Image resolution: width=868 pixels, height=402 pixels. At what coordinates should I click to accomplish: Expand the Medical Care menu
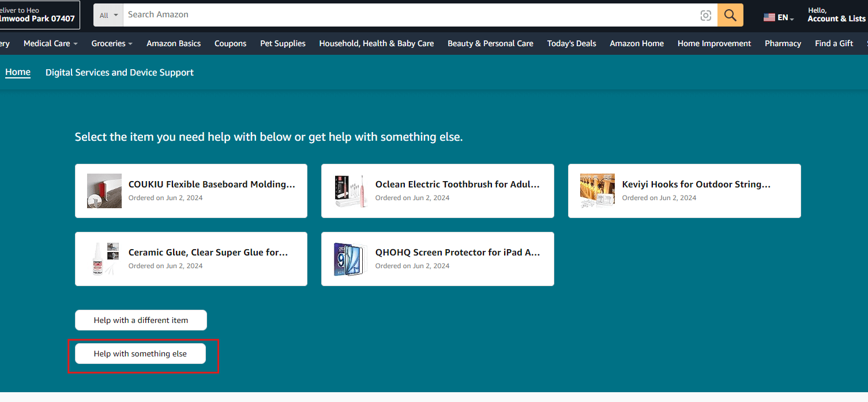pos(51,43)
